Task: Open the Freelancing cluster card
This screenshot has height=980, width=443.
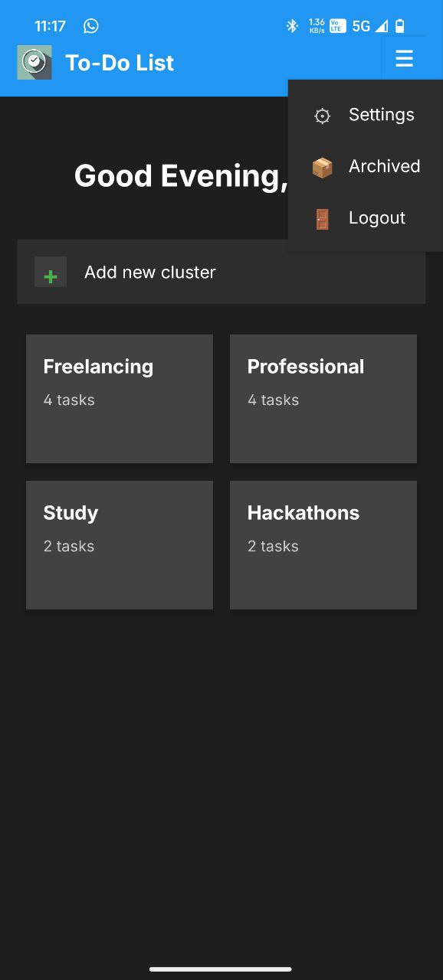Action: point(120,398)
